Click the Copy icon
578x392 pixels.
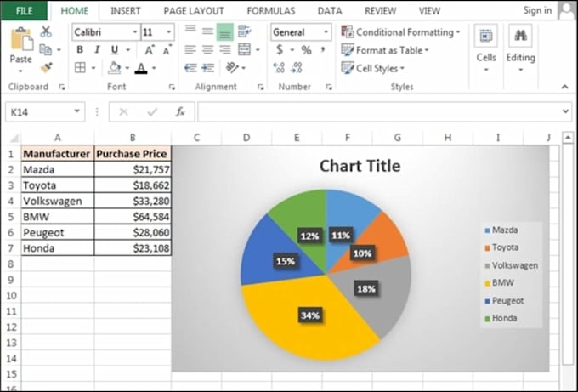pos(45,50)
